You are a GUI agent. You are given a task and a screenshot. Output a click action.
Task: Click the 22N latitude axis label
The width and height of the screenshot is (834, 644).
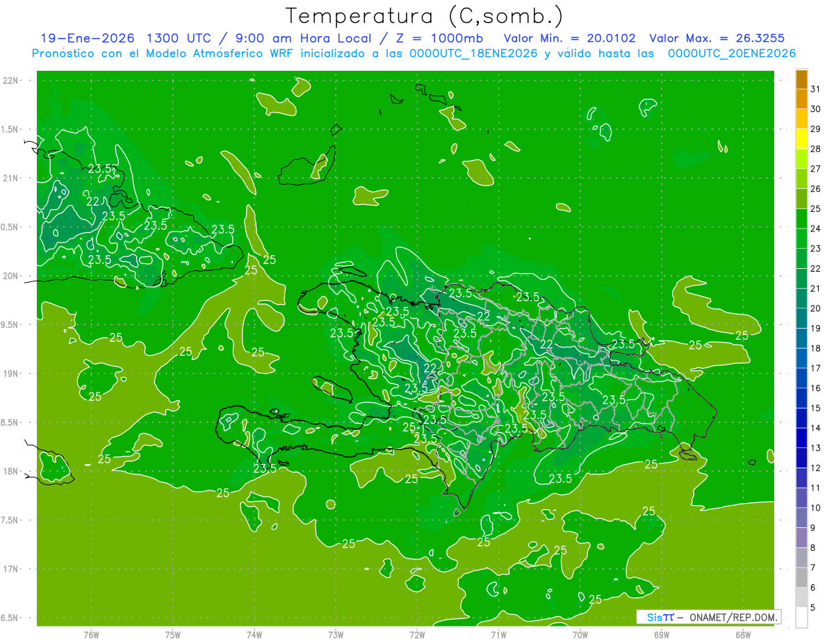pos(11,81)
